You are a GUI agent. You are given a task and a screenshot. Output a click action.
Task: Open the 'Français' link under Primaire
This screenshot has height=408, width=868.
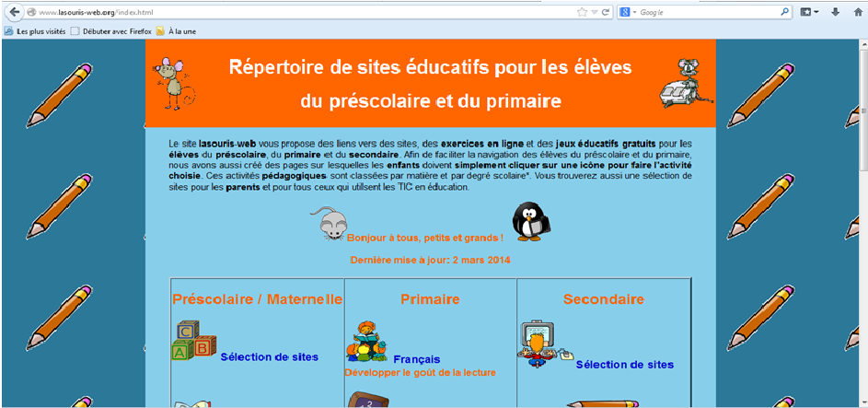pos(416,359)
